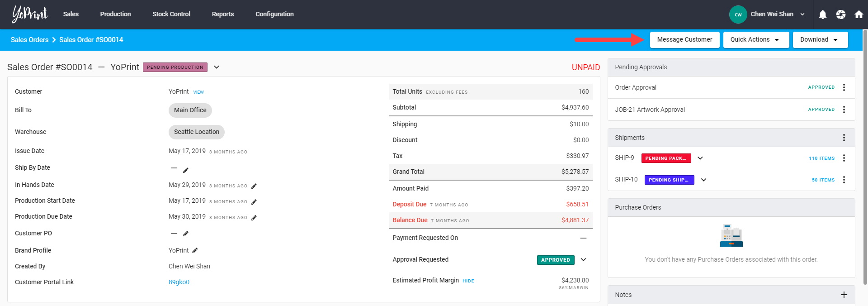Click Balance Due amount $4,881.37
868x306 pixels.
pos(575,220)
